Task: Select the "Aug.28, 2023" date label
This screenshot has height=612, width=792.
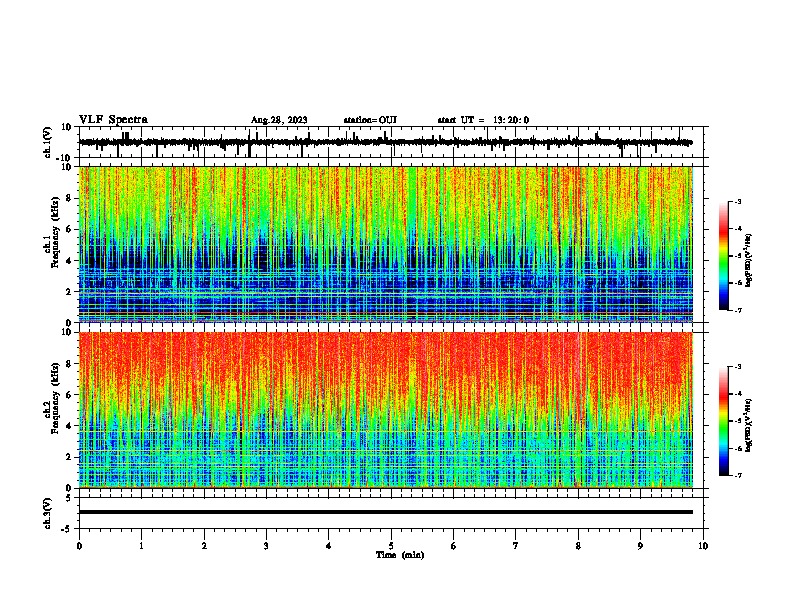Action: tap(279, 120)
